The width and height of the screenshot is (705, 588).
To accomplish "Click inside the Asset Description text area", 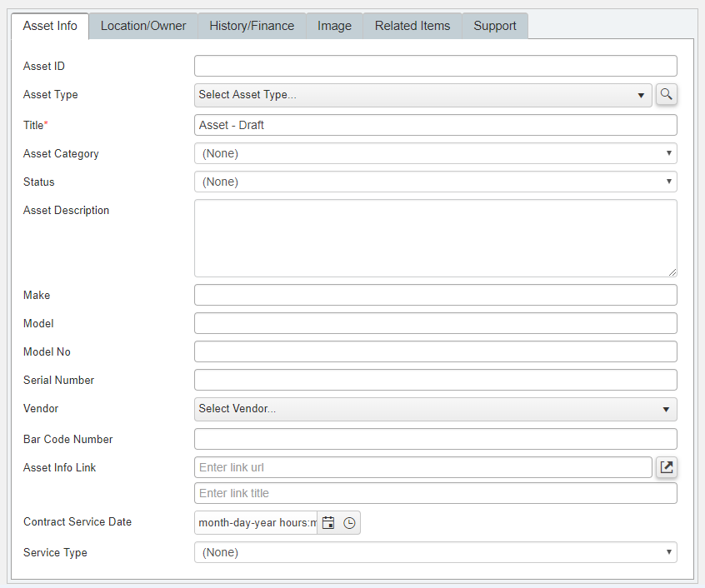I will tap(436, 238).
